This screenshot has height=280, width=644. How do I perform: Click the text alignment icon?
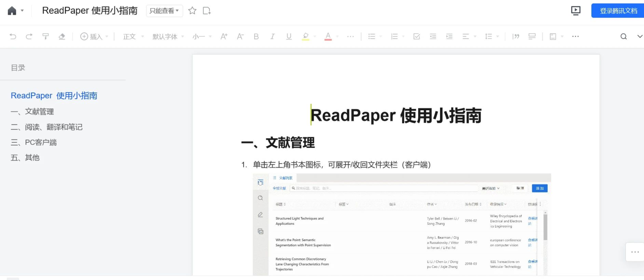(466, 36)
